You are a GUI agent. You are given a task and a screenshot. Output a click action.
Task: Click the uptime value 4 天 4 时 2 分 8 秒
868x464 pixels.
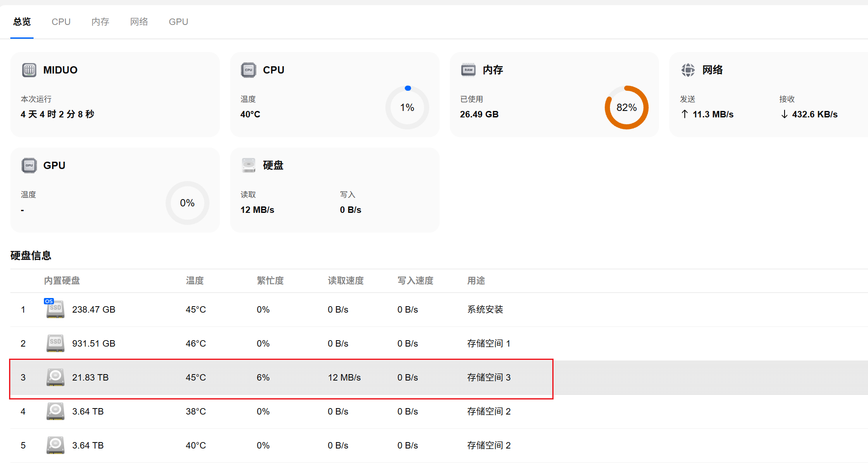tap(57, 114)
